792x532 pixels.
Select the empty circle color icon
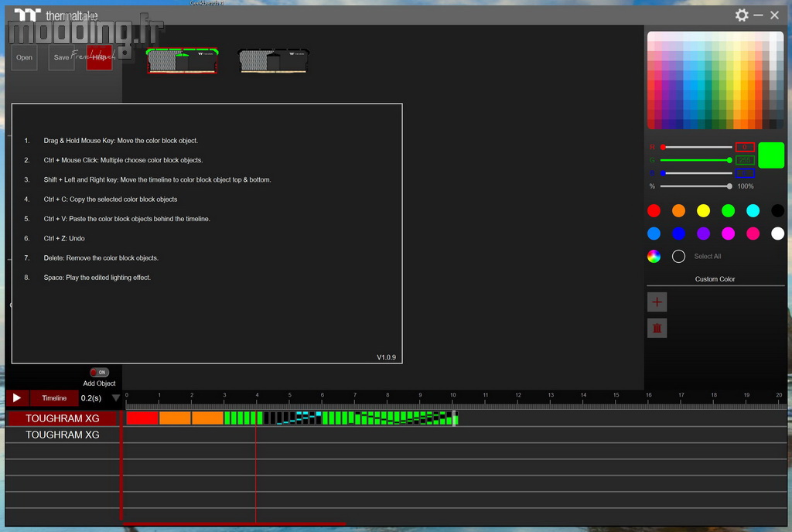coord(678,257)
